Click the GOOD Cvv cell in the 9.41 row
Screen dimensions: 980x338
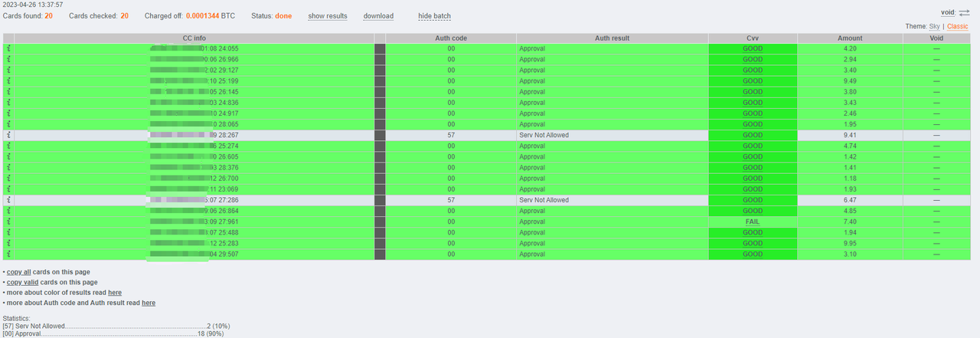pos(753,135)
